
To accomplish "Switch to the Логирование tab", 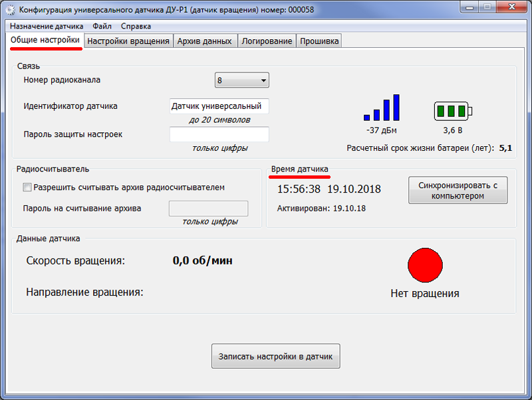I will [267, 41].
